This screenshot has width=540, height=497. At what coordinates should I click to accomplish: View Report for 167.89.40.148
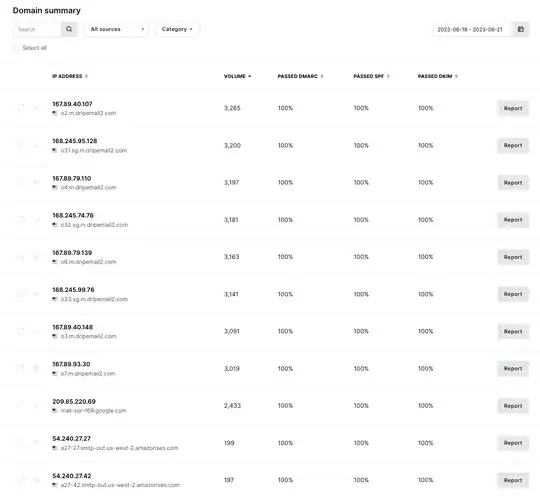513,331
